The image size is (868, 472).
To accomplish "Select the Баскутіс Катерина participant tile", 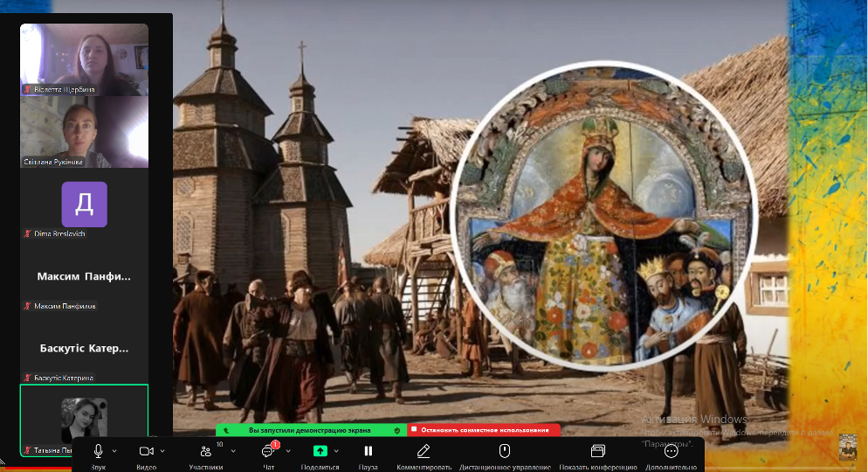I will tap(84, 348).
